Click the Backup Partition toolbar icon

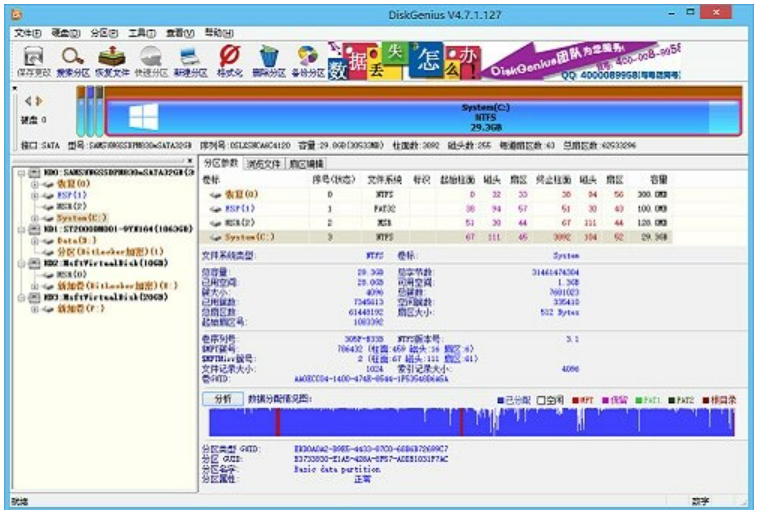click(x=308, y=59)
